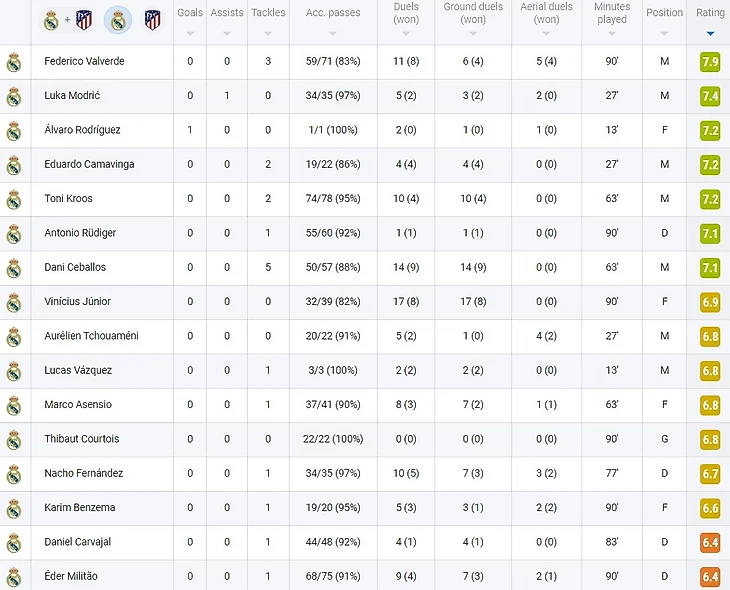Viewport: 730px width, 590px height.
Task: Open Federico Valverde's player page
Action: click(x=84, y=61)
